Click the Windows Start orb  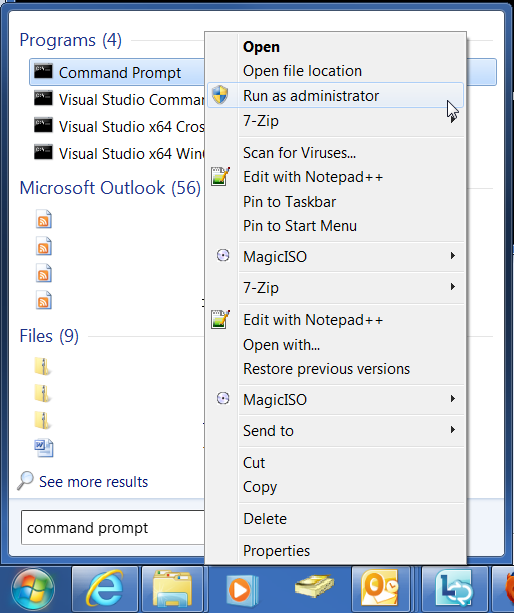[x=33, y=590]
